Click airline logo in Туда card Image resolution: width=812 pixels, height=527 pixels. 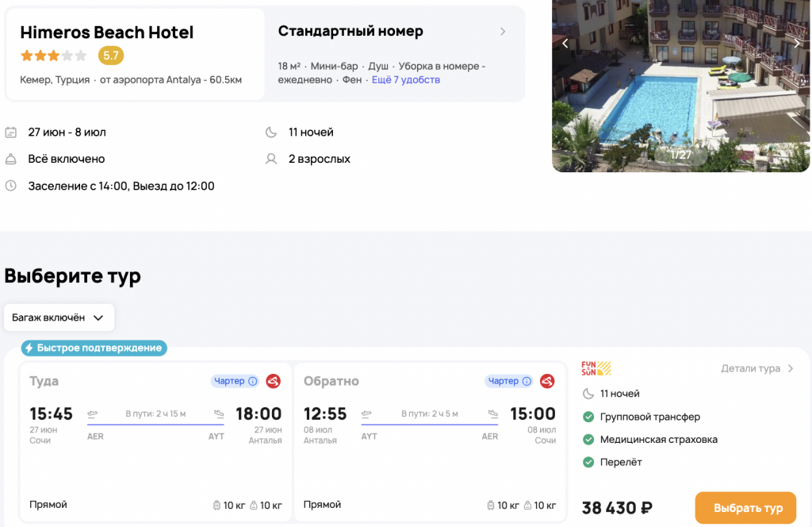tap(274, 381)
